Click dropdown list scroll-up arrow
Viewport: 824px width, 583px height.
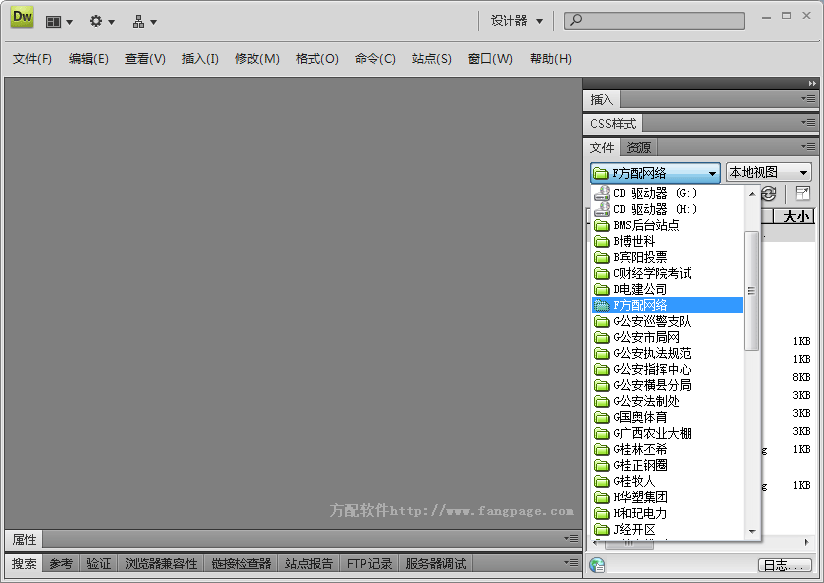(752, 194)
